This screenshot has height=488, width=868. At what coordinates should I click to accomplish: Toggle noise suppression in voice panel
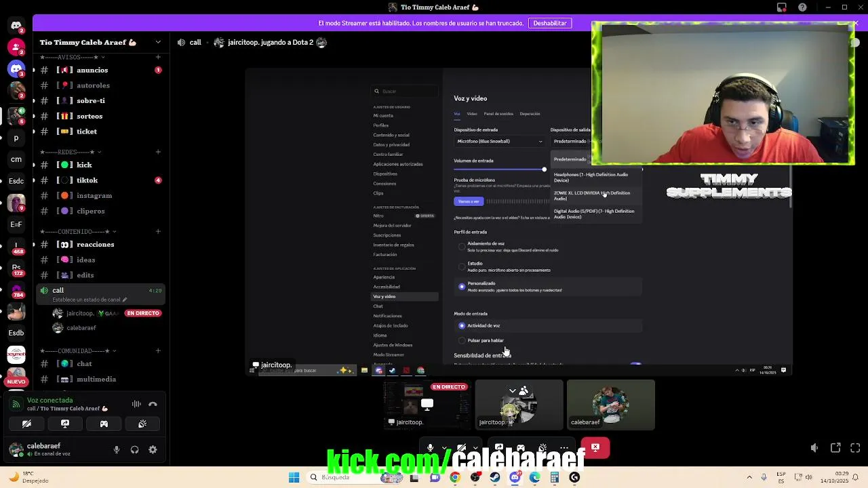click(136, 404)
